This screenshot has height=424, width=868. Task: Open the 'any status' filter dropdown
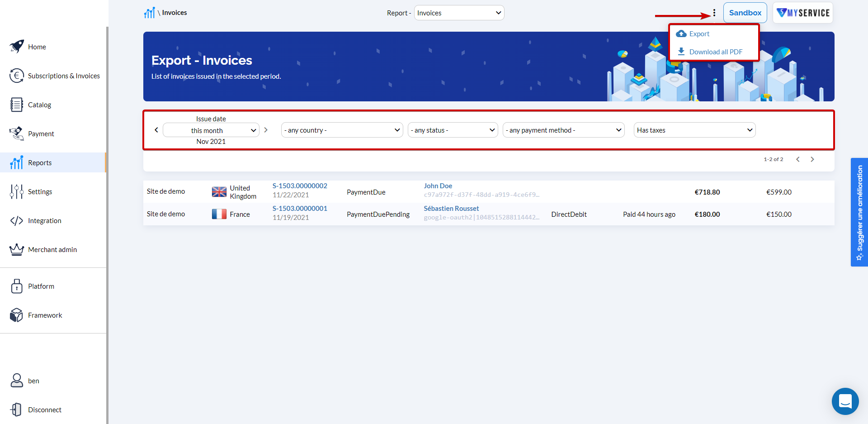(453, 130)
